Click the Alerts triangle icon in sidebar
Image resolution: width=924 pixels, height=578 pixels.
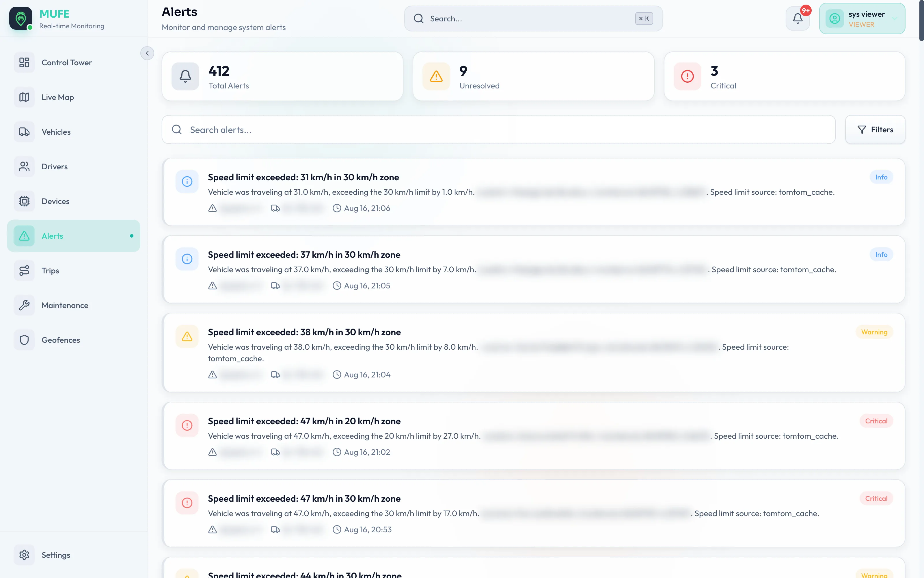coord(25,236)
